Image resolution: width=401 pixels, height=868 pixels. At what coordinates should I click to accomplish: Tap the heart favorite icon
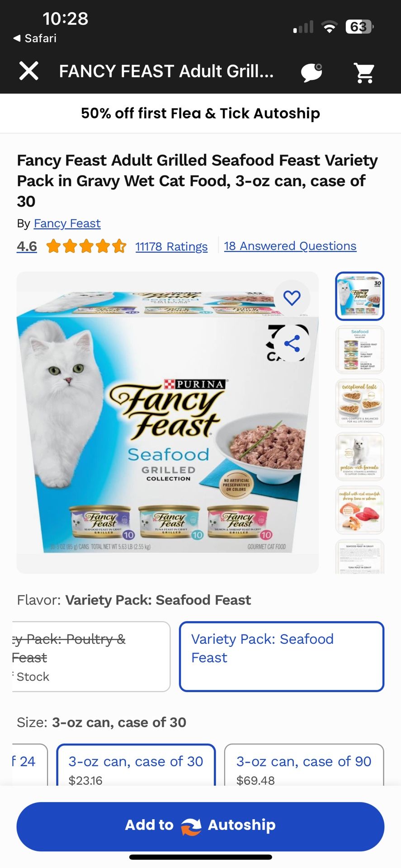(x=292, y=297)
